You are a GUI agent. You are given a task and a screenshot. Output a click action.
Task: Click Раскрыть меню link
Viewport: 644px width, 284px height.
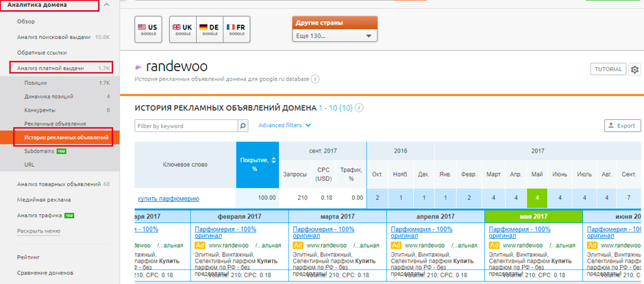click(x=38, y=231)
